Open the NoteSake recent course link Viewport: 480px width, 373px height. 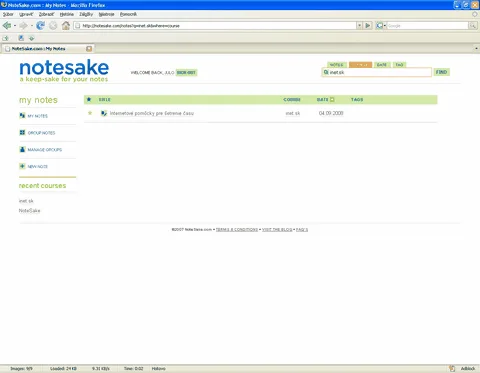point(29,210)
